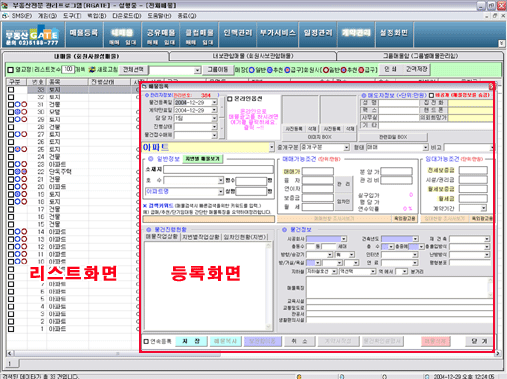Open the 시공회사 dropdown
This screenshot has width=507, height=379.
344,239
